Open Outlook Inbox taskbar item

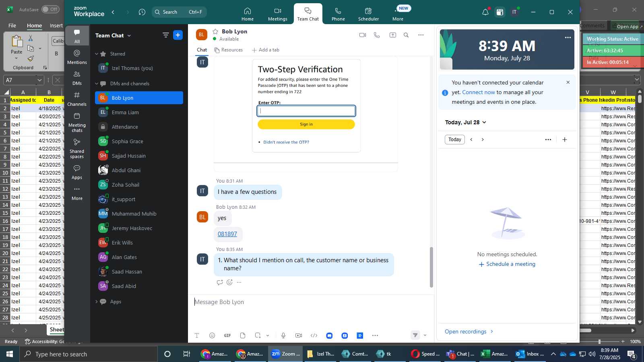point(530,354)
